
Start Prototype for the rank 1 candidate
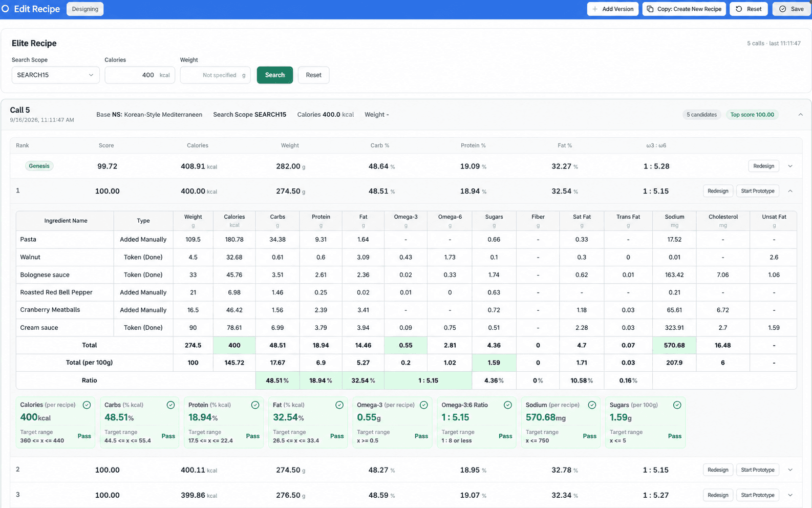pyautogui.click(x=758, y=191)
